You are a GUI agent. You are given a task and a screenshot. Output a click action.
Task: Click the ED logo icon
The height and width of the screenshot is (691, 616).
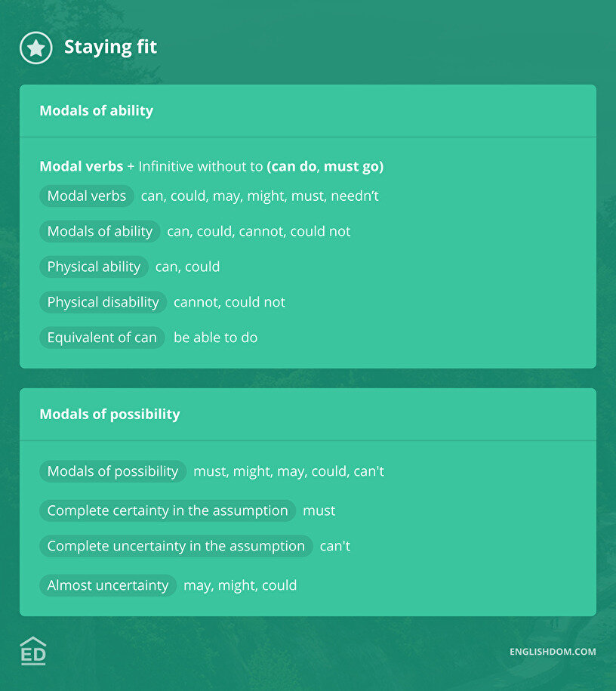(x=33, y=651)
